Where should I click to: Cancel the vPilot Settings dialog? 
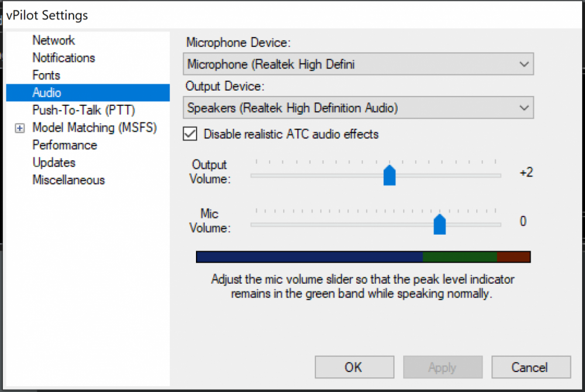(x=531, y=367)
